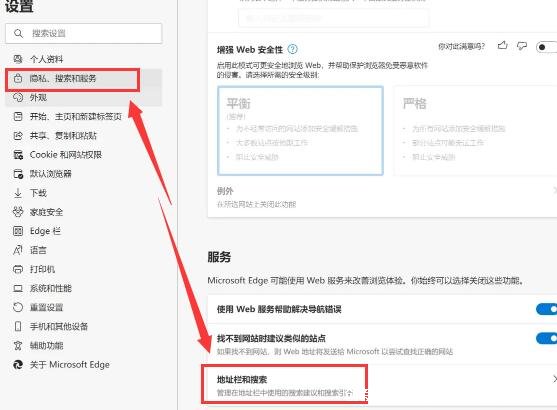Screen dimensions: 557x410
Task: Click the 默认浏览器 icon
Action: pos(18,174)
